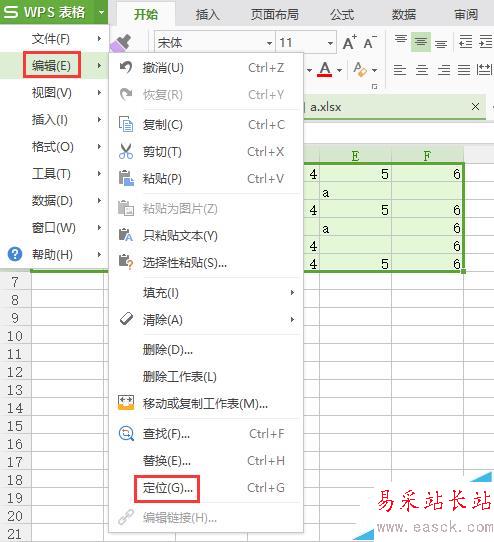Expand the 视图(V) menu
This screenshot has height=542, width=494.
pos(54,93)
